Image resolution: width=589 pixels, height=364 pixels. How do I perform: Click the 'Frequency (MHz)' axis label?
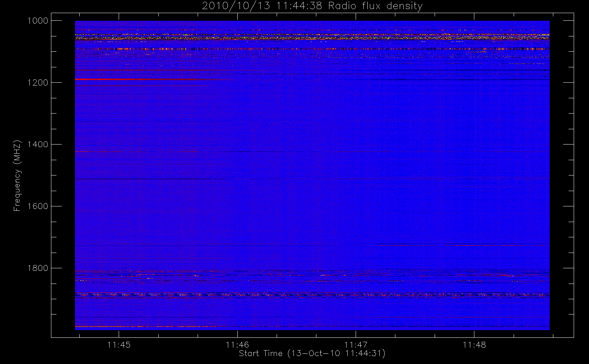[x=17, y=175]
